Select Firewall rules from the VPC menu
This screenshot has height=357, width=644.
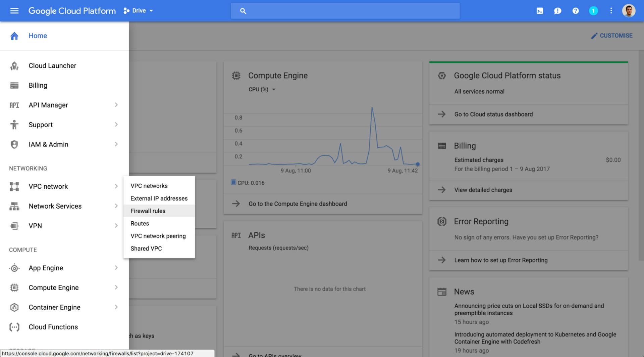pyautogui.click(x=148, y=211)
